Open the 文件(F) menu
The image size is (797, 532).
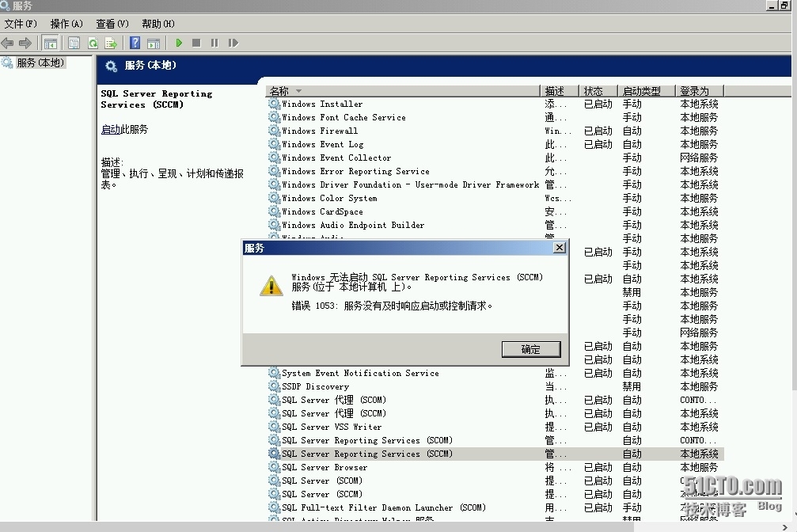[21, 24]
